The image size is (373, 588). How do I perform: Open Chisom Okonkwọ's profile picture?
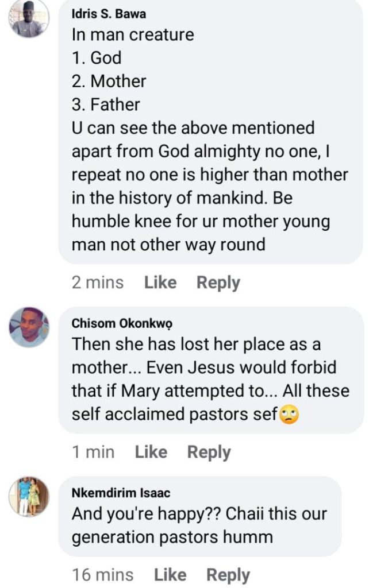tap(29, 327)
